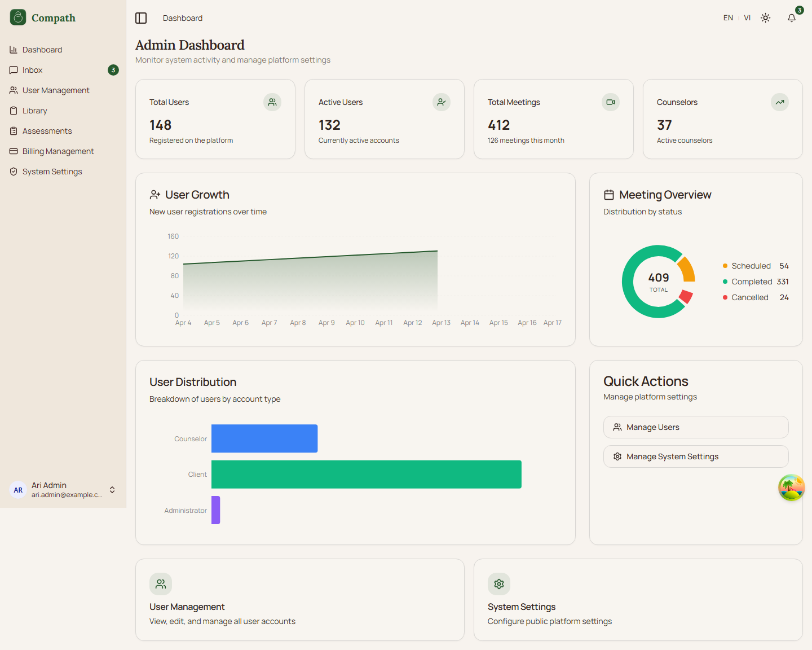This screenshot has height=650, width=812.
Task: Toggle the sidebar panel icon
Action: [141, 18]
